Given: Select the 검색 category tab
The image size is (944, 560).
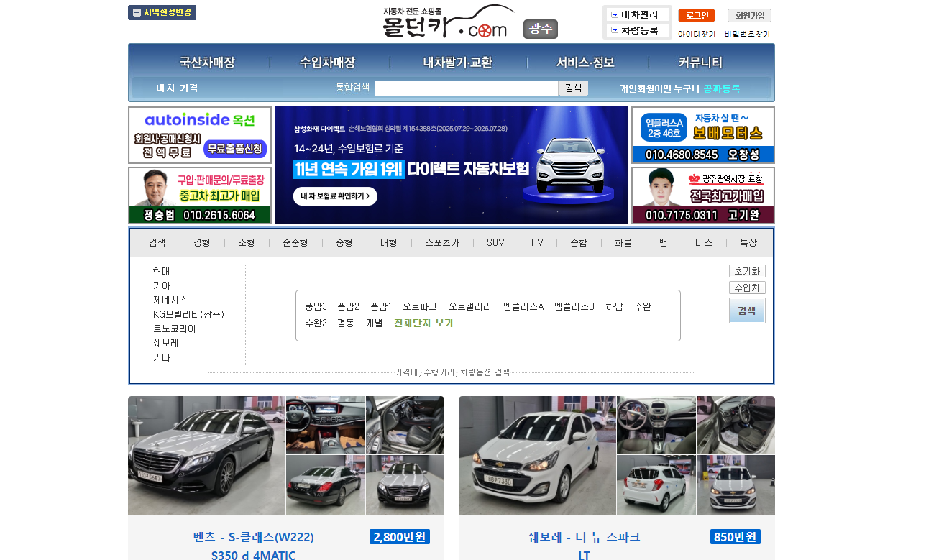Looking at the screenshot, I should 157,243.
